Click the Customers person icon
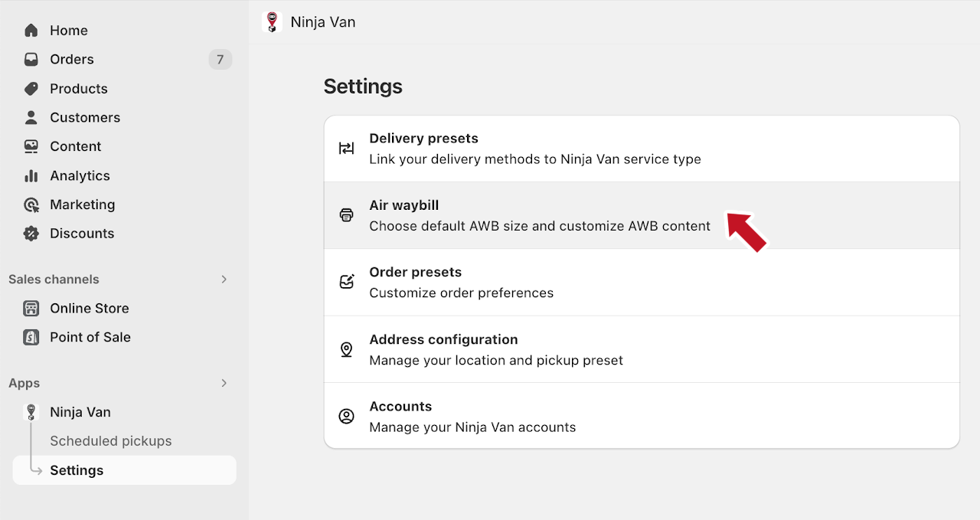 [x=31, y=118]
